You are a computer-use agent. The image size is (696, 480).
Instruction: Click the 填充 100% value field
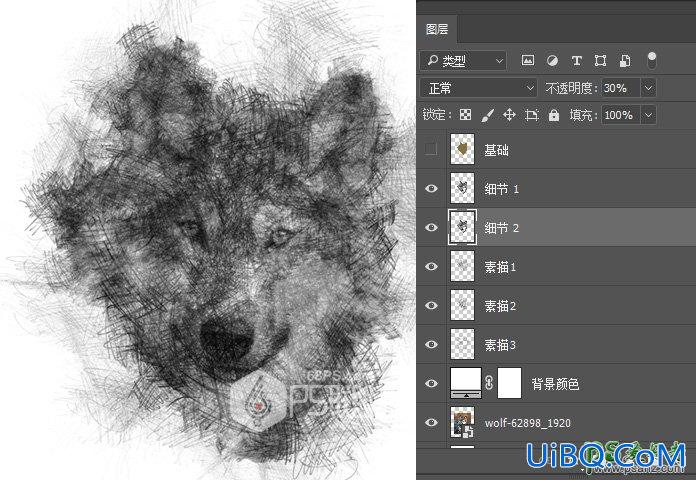click(x=621, y=115)
